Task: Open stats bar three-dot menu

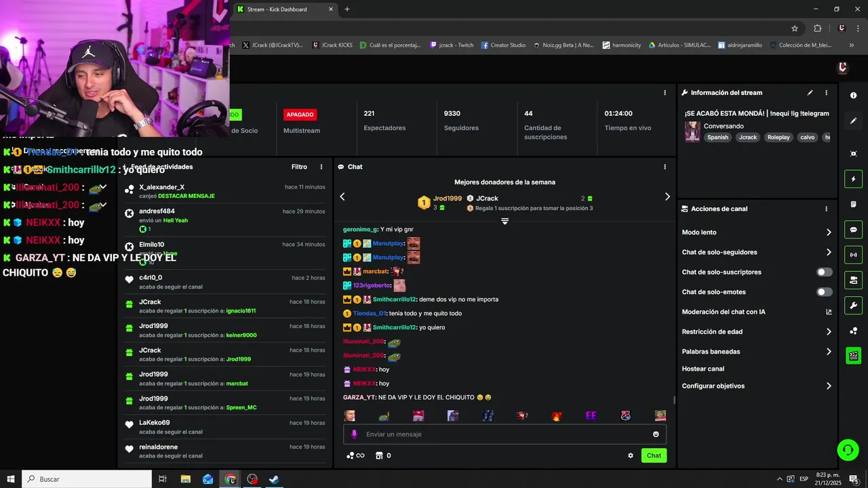Action: (665, 93)
